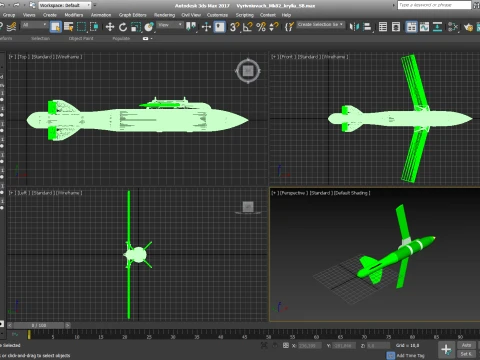
Task: Open the Modifiers menu
Action: click(x=74, y=15)
